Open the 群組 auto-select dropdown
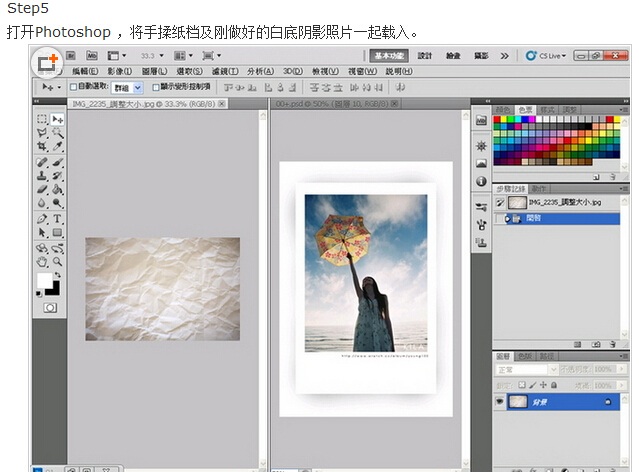Viewport: 639px width, 472px height. point(129,87)
